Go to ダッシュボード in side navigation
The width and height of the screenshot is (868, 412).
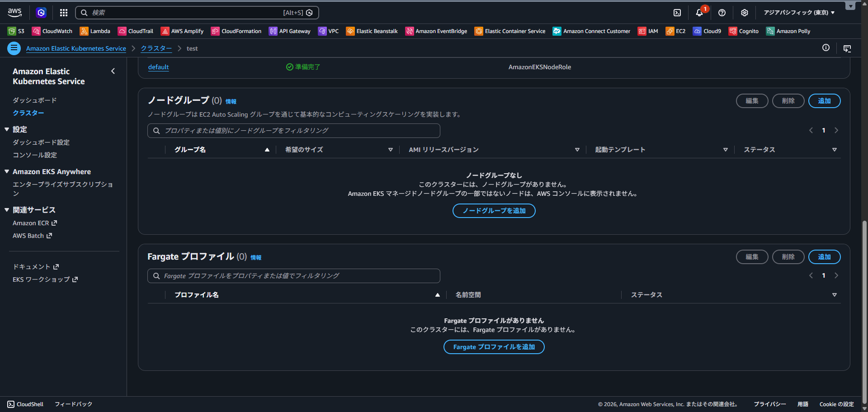coord(35,100)
